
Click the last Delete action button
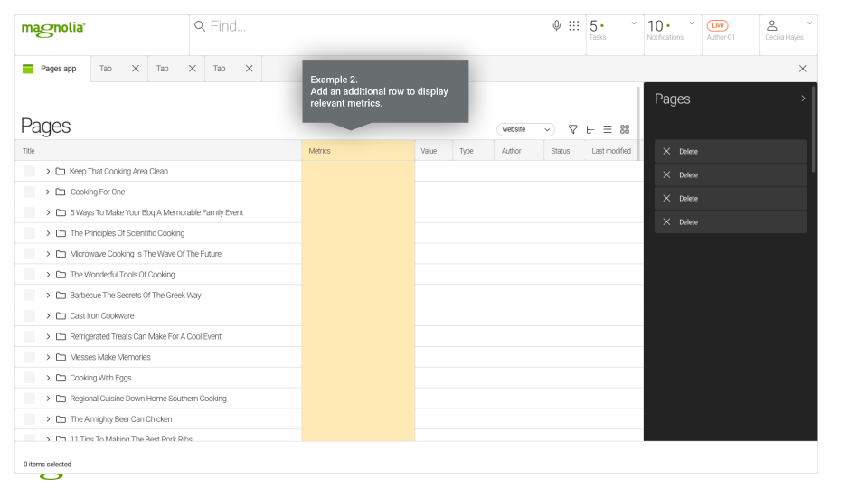pyautogui.click(x=730, y=221)
